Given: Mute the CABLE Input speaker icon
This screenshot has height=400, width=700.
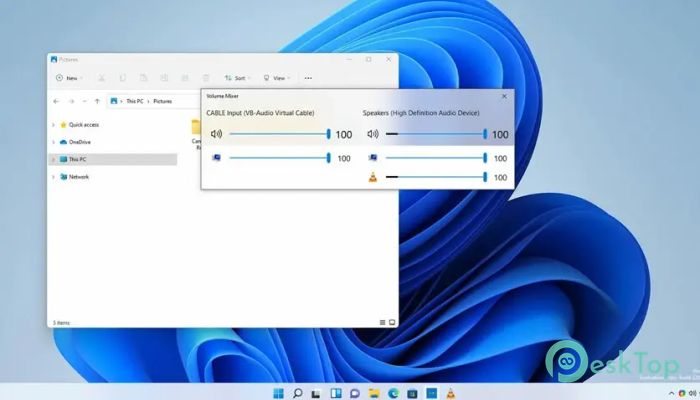Looking at the screenshot, I should 215,134.
